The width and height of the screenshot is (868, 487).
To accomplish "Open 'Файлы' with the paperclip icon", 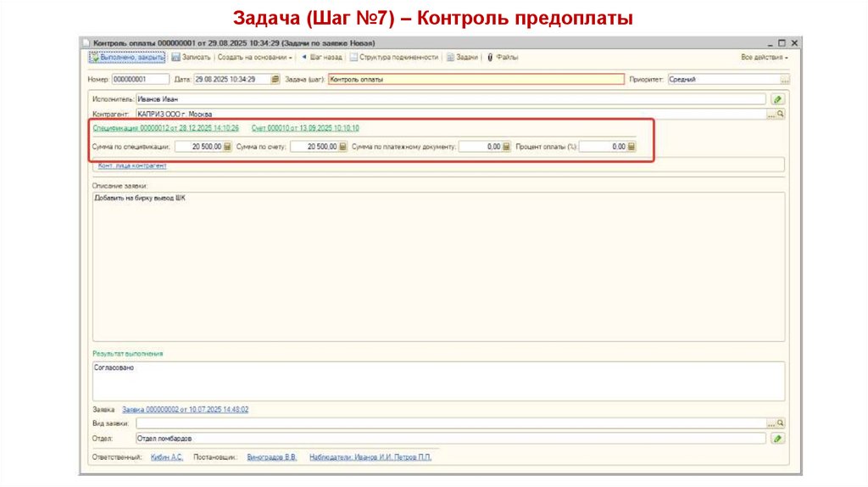I will click(503, 57).
